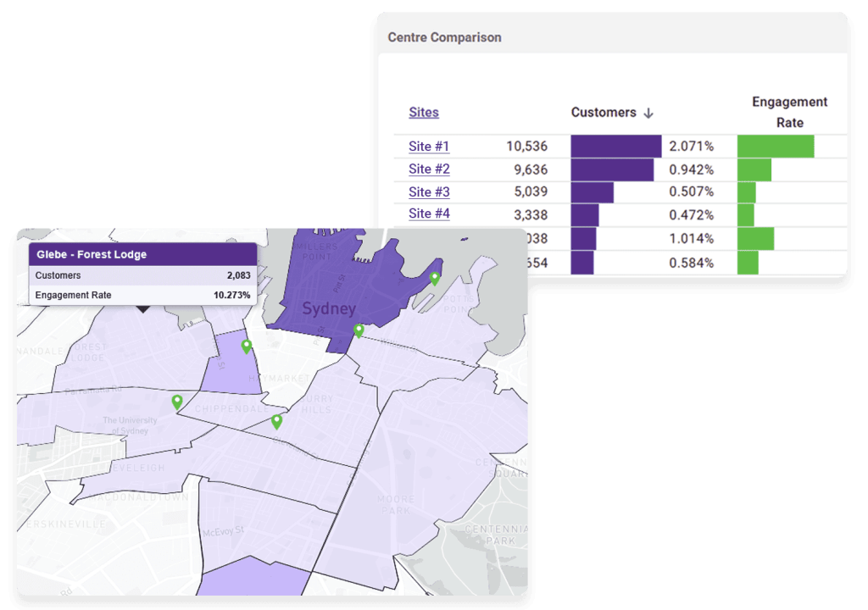
Task: Open the Site #1 link
Action: point(429,146)
